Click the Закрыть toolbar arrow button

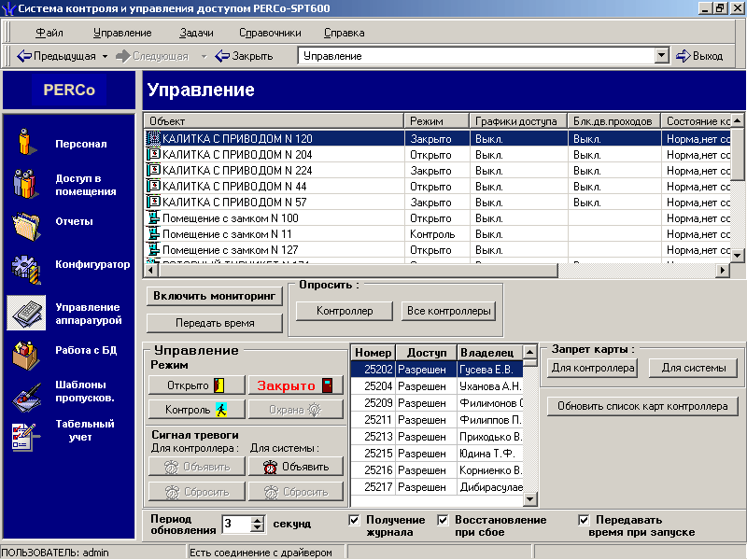point(244,56)
